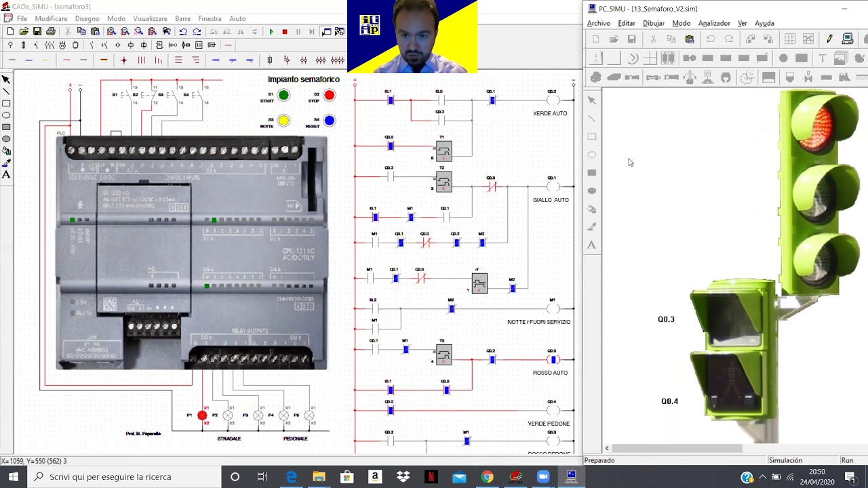Insert text object with T icon in PC_SIMU
The height and width of the screenshot is (488, 868).
coord(823,58)
